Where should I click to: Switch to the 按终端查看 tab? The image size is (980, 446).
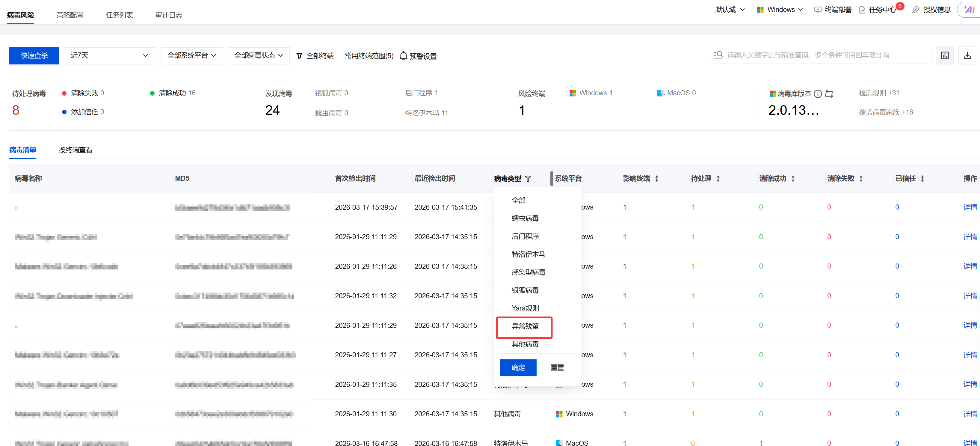coord(75,150)
